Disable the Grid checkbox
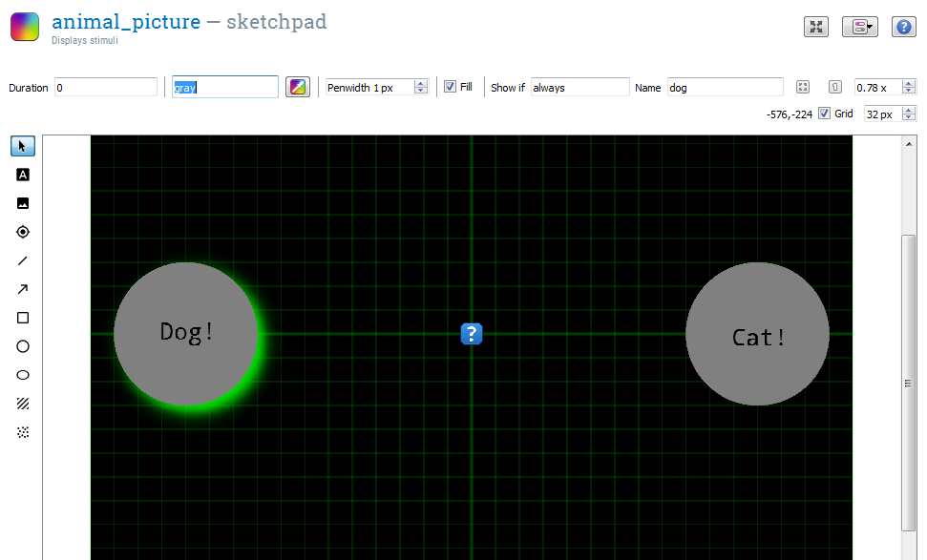This screenshot has height=560, width=927. click(824, 114)
